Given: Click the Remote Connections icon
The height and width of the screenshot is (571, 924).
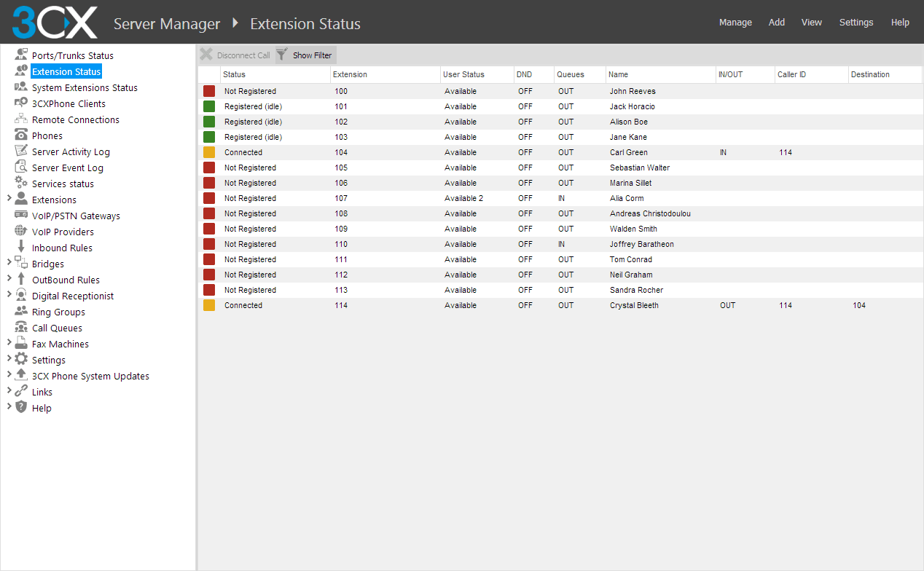Looking at the screenshot, I should (21, 119).
